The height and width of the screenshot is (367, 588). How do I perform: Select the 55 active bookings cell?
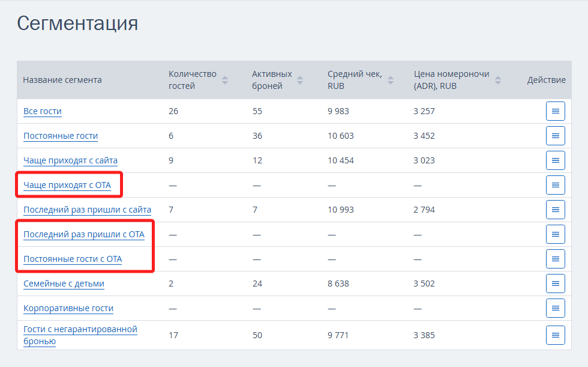[257, 111]
